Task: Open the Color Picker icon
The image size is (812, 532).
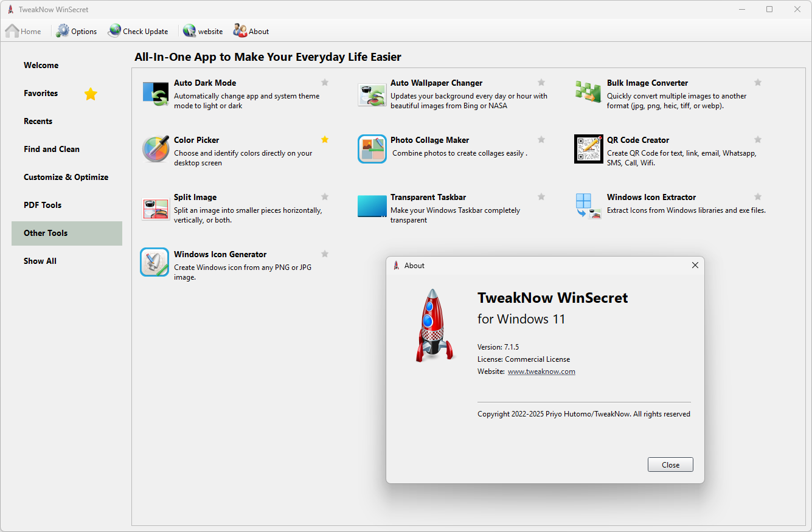Action: [156, 149]
